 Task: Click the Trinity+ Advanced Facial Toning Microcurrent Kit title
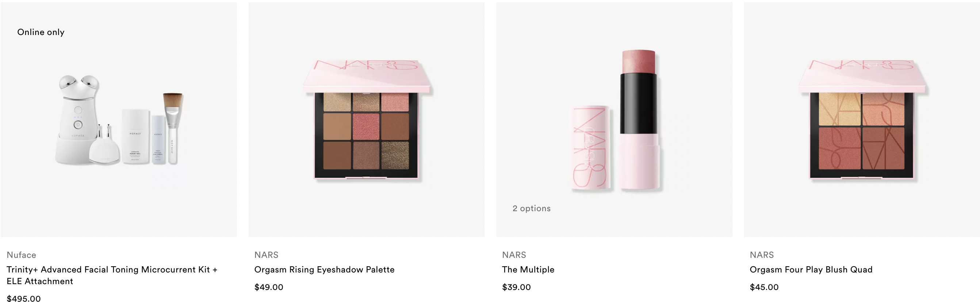tap(112, 275)
